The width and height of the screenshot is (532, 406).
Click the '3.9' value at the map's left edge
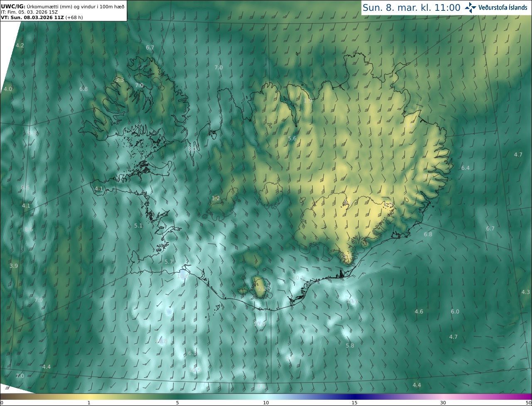coord(14,266)
